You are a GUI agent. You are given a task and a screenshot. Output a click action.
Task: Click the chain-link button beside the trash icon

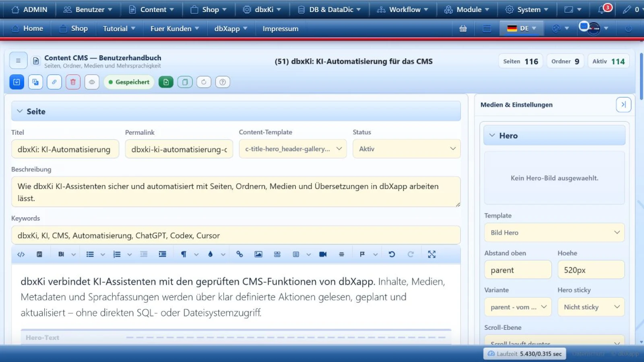pos(54,82)
